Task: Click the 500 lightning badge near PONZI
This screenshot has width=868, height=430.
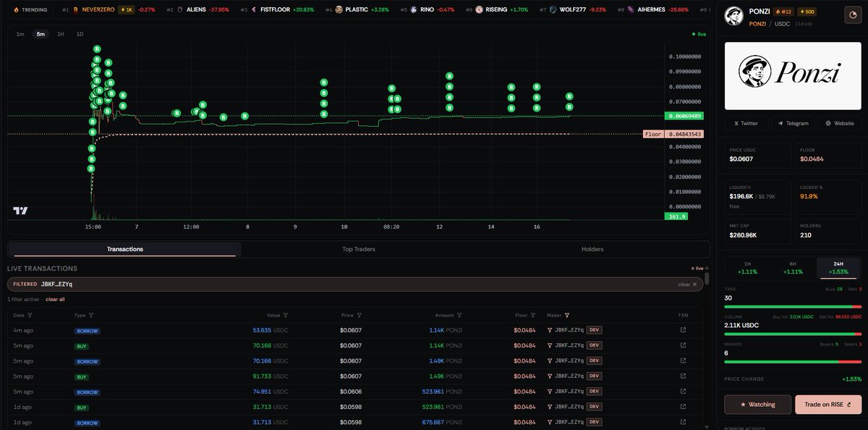Action: [x=807, y=12]
